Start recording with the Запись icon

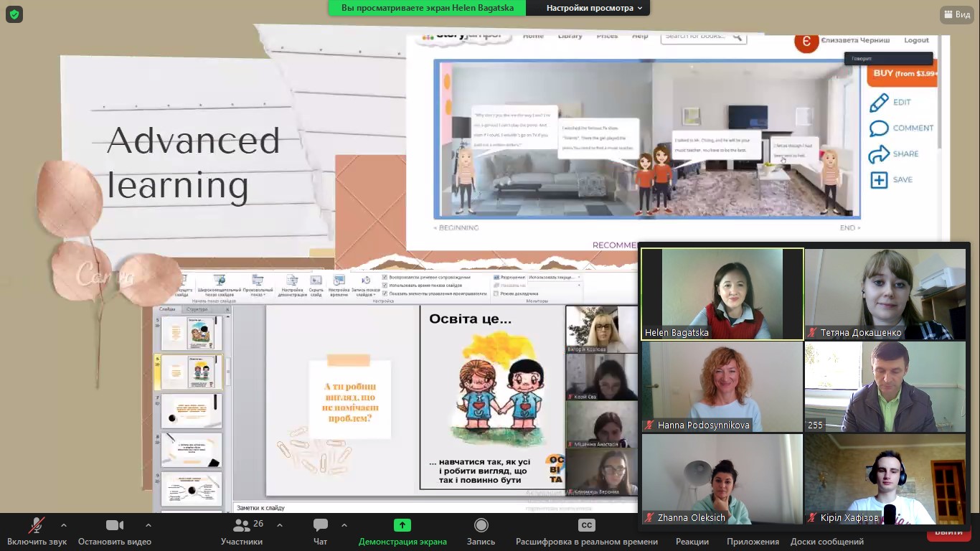[x=481, y=526]
